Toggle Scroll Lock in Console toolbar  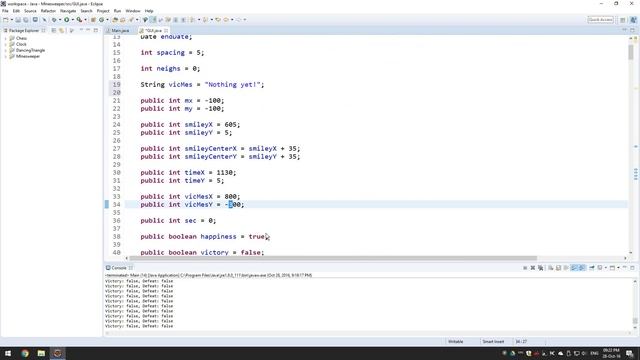tap(558, 268)
